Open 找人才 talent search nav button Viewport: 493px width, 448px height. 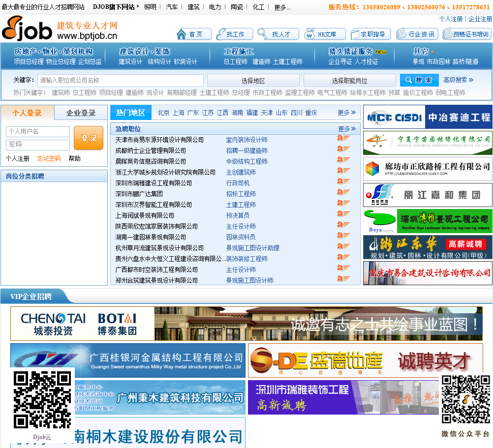[278, 34]
